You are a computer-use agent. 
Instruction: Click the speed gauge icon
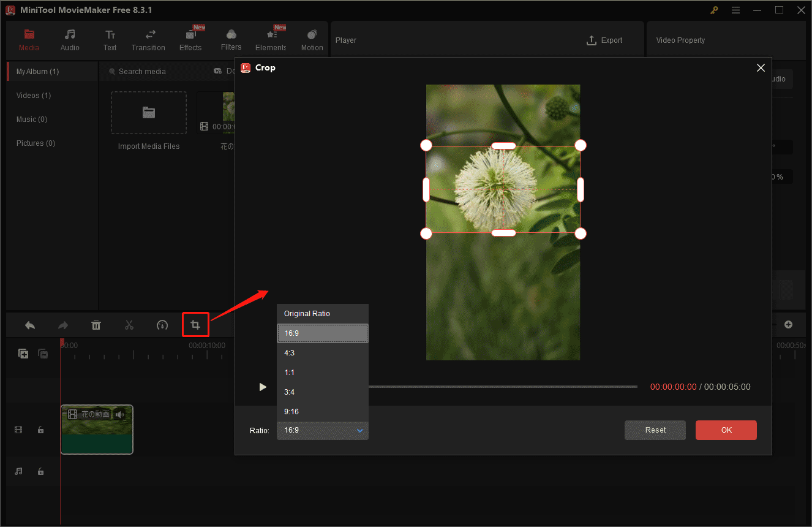(162, 325)
